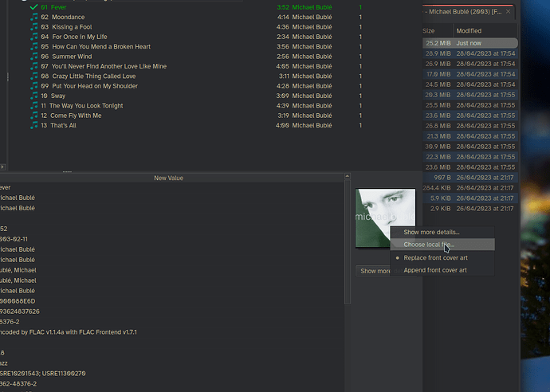Select track 13 That's All
The height and width of the screenshot is (392, 550).
(x=196, y=125)
